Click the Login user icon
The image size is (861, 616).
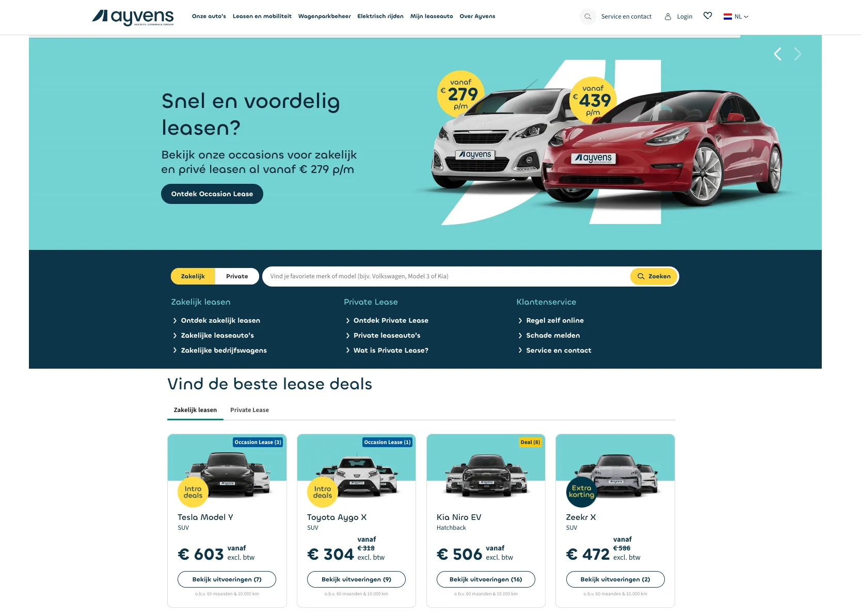[x=667, y=17]
